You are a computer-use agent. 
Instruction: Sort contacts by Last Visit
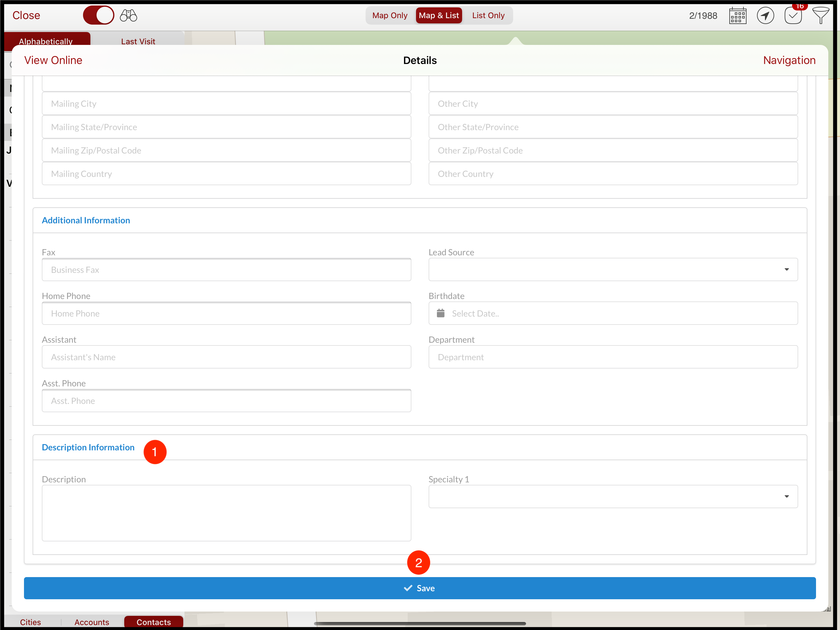(x=137, y=42)
